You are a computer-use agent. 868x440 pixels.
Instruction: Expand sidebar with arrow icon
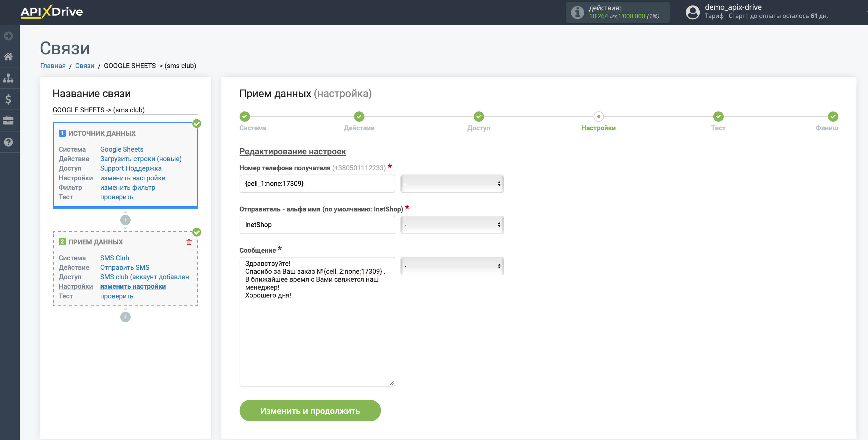coord(9,36)
